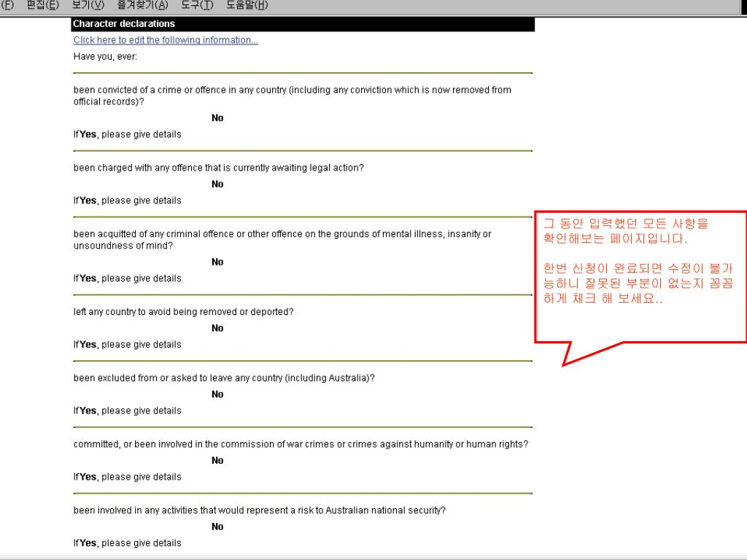Select the charged with any offence question

click(x=219, y=168)
